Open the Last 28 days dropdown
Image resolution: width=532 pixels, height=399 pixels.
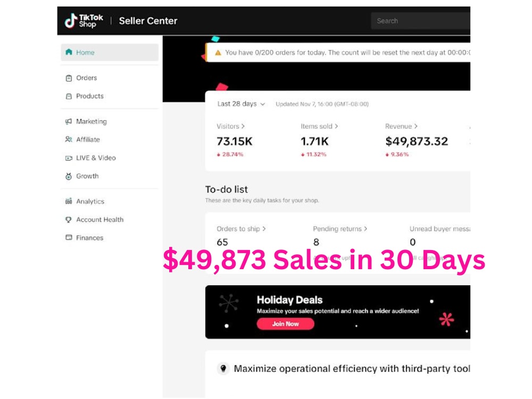pos(241,104)
